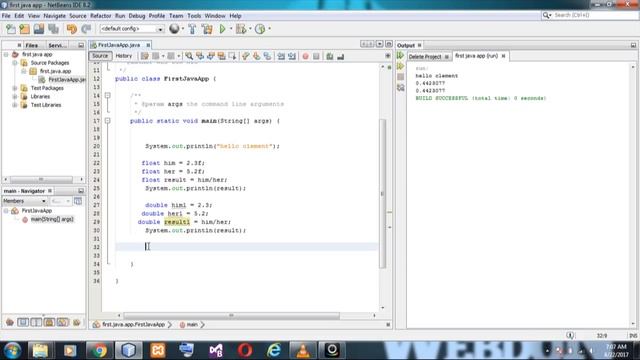640x360 pixels.
Task: Click the globe browser icon in toolbar
Action: 174,29
